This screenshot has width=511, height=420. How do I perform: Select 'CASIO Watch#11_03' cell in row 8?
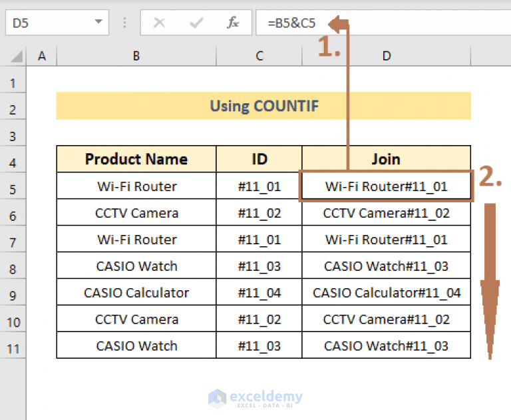click(386, 266)
